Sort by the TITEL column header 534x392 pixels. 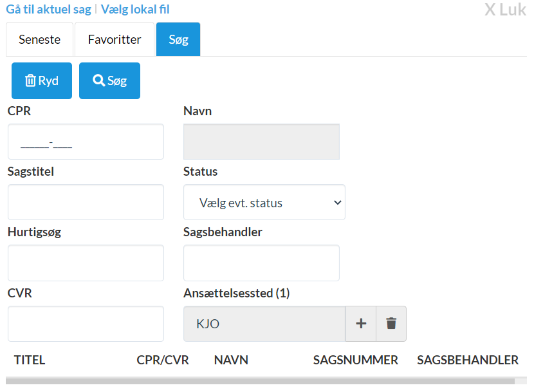coord(30,360)
